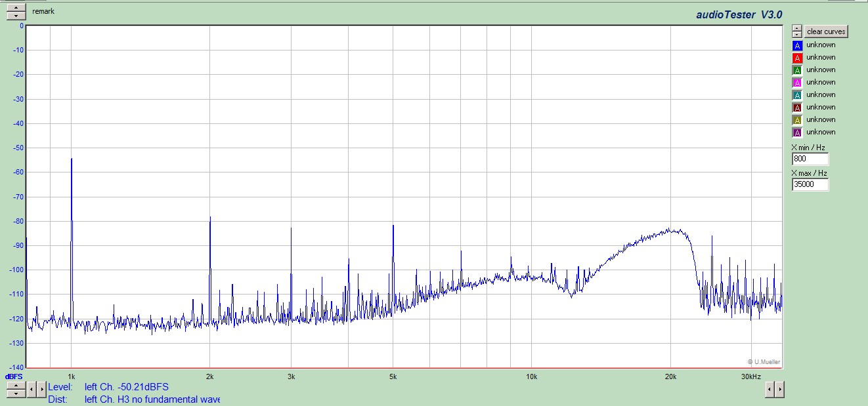This screenshot has width=868, height=406.
Task: Click the up arrow beside the remark label
Action: coord(16,8)
